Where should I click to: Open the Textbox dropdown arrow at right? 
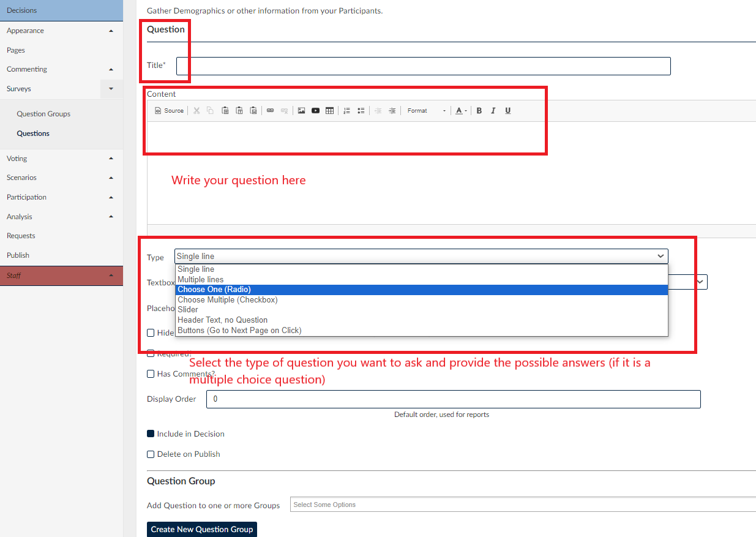click(700, 282)
